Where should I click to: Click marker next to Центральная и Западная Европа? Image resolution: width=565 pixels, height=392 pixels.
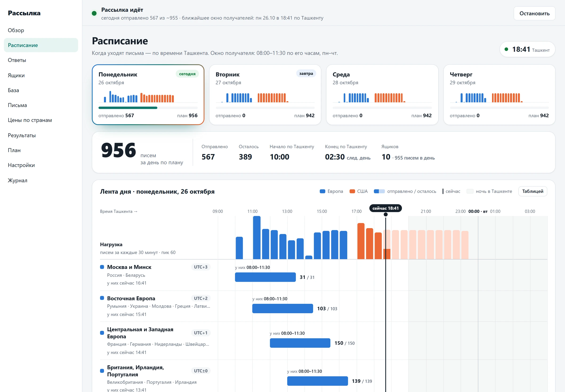click(102, 333)
